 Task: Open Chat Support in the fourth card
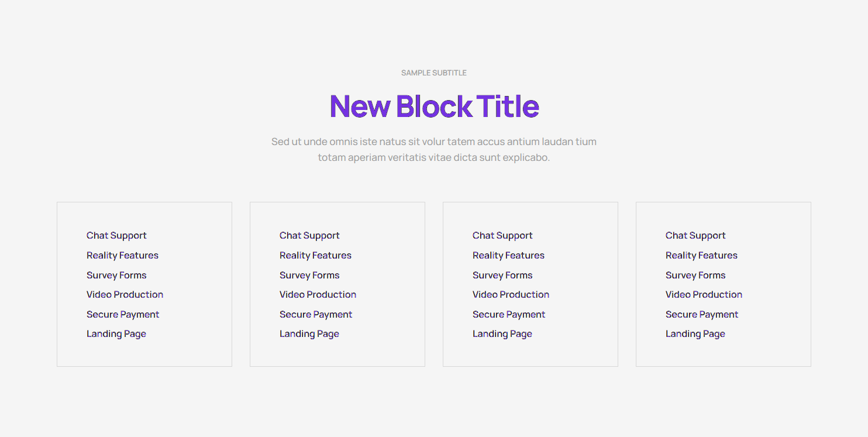(695, 236)
